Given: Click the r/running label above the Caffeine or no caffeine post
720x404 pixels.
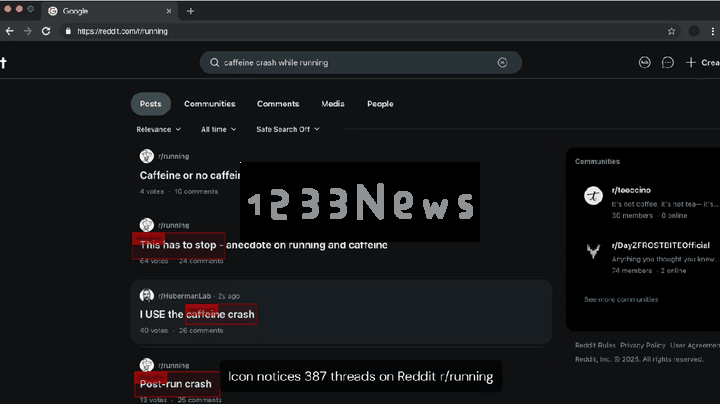Looking at the screenshot, I should click(x=174, y=156).
